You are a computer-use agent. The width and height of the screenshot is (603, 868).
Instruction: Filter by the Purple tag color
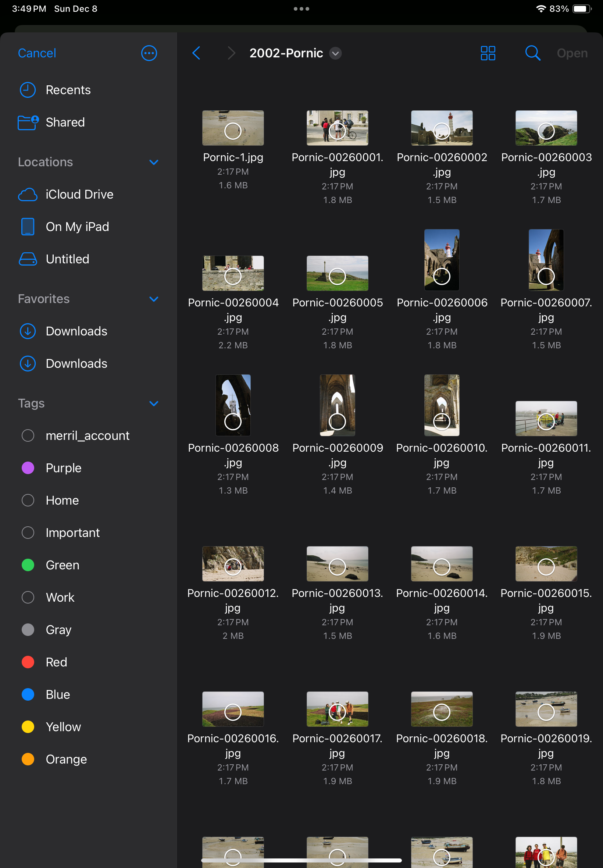pyautogui.click(x=28, y=468)
